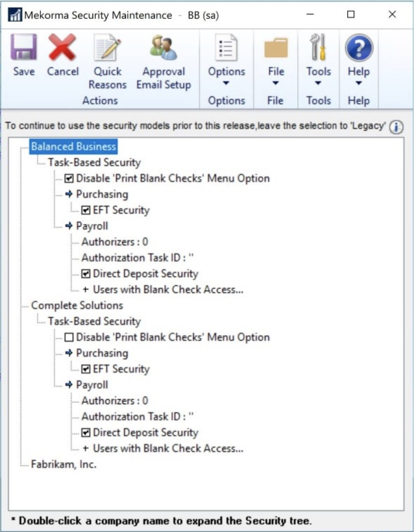Open the File dropdown arrow
This screenshot has width=414, height=532.
(x=276, y=83)
